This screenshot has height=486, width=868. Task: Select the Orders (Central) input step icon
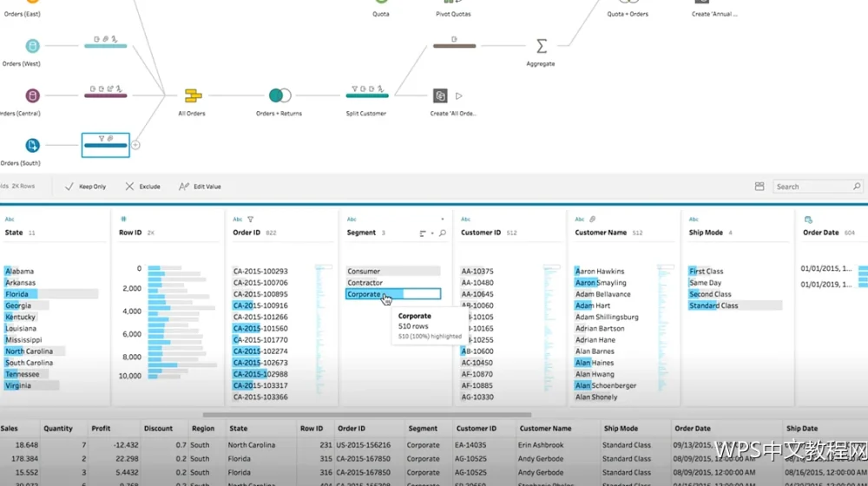[32, 95]
